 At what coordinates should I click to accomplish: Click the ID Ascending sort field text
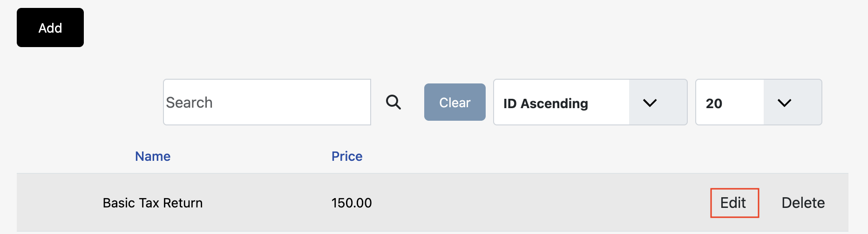[546, 103]
